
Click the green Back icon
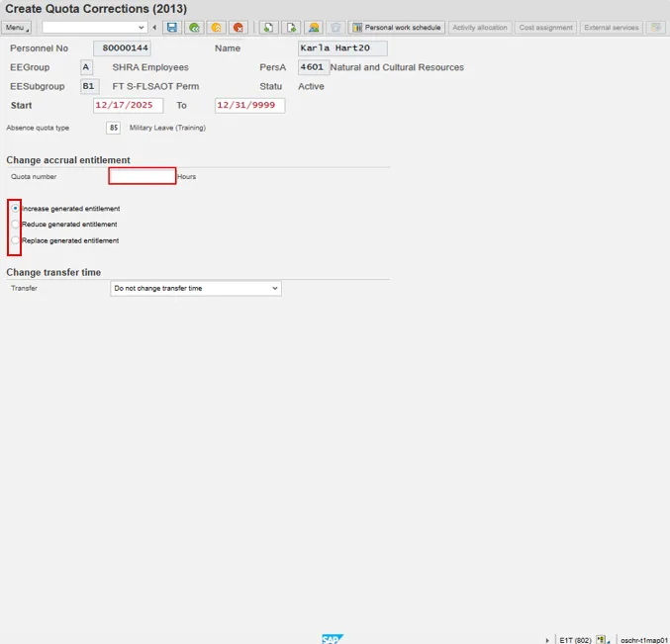(194, 28)
